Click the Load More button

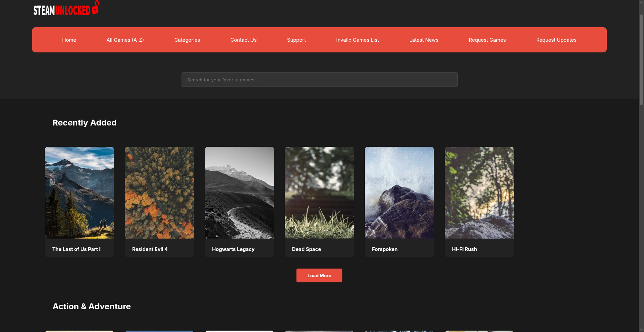pos(319,275)
